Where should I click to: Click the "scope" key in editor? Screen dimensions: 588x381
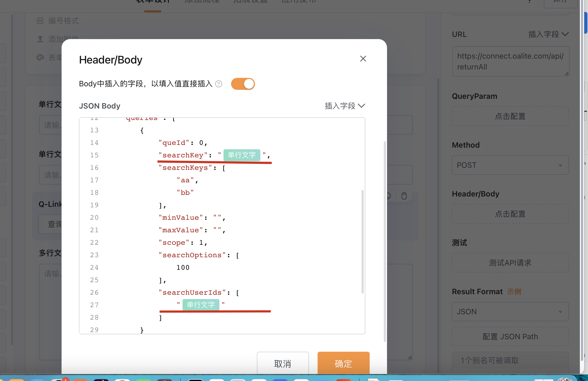(174, 243)
